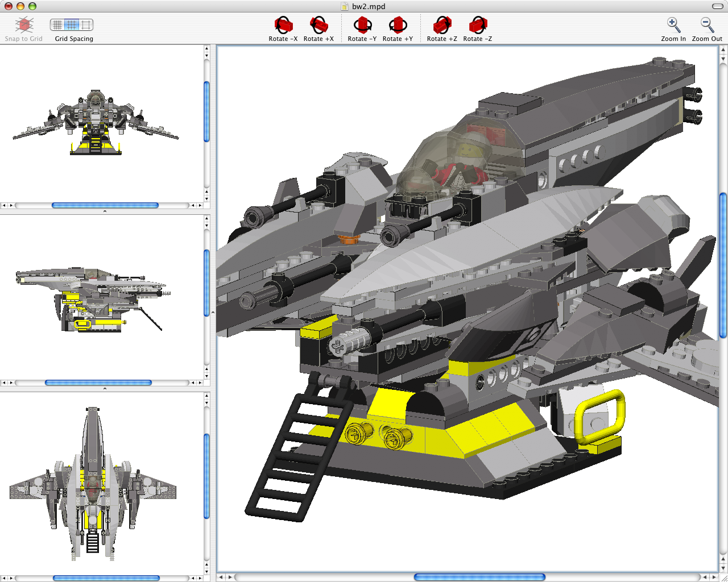Enable Snap to Grid

click(x=23, y=26)
